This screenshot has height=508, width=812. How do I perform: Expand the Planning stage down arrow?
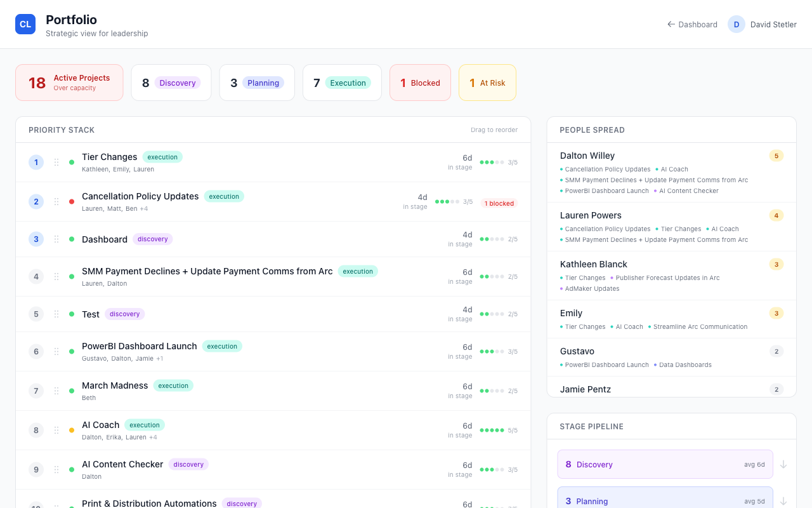click(783, 501)
